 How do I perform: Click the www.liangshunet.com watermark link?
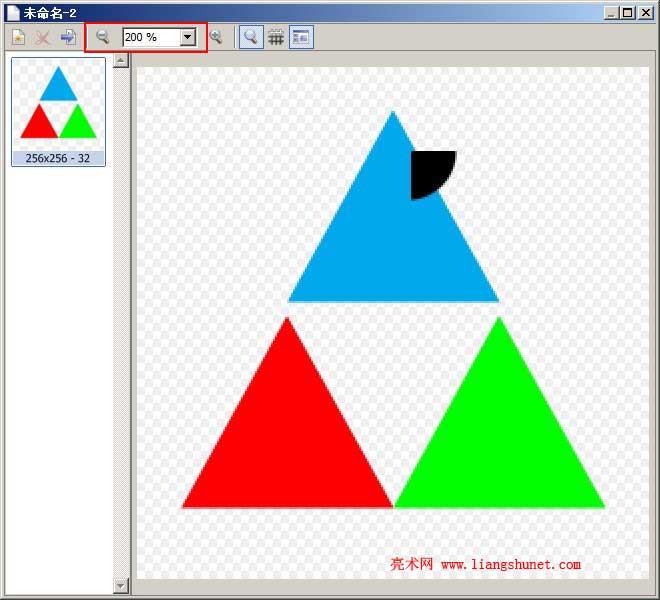point(510,565)
